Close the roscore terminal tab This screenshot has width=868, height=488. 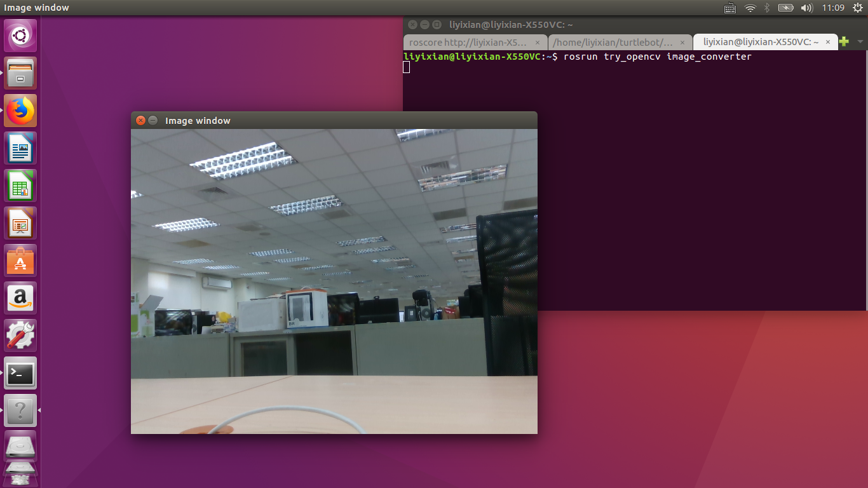tap(538, 43)
